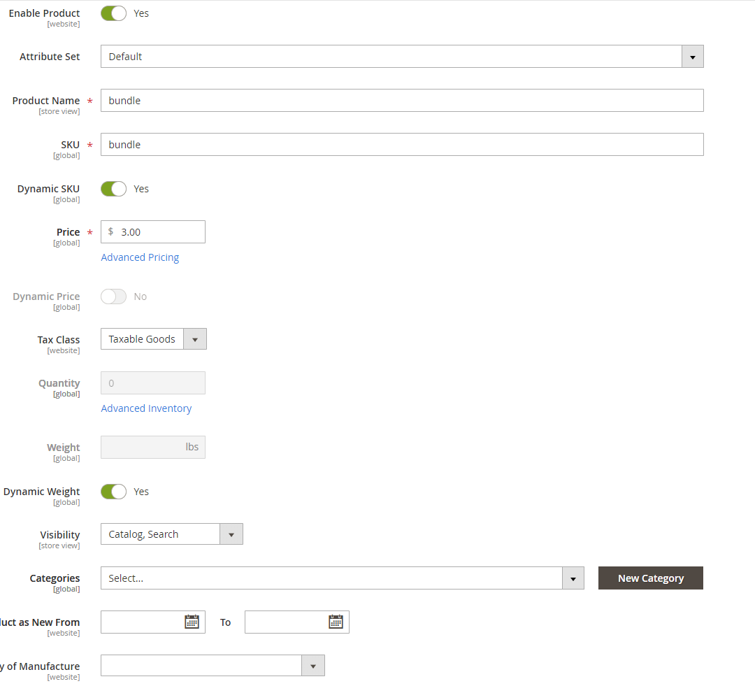Click into the Price field
This screenshot has height=700, width=755.
click(x=153, y=232)
